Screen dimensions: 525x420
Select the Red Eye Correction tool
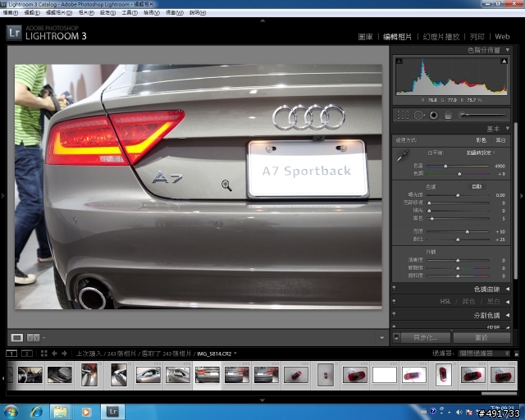434,115
